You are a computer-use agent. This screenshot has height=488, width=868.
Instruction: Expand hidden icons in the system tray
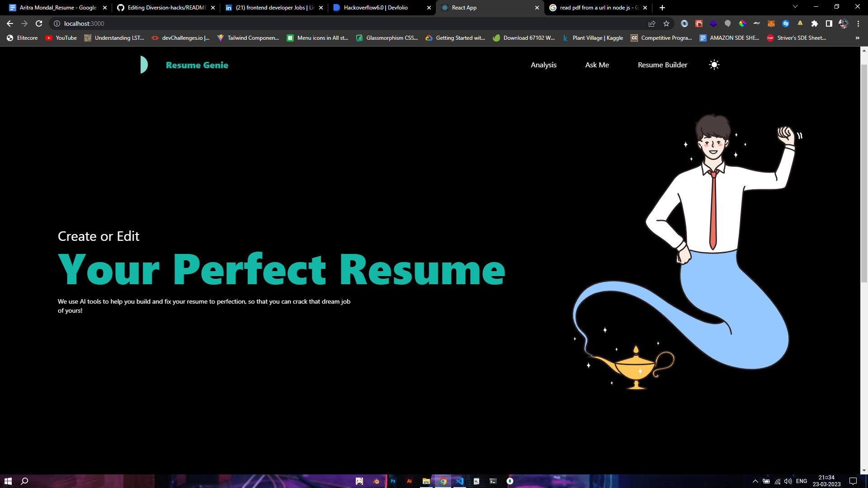tap(755, 481)
